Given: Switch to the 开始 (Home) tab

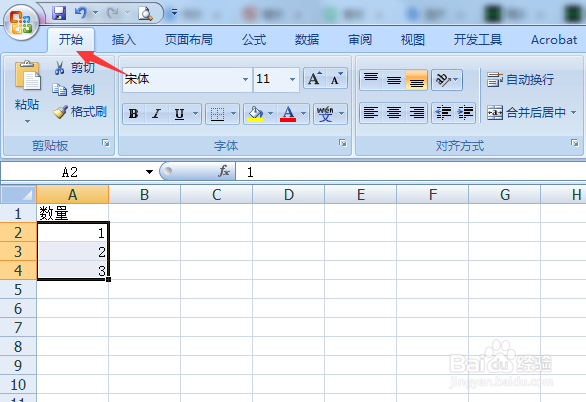Looking at the screenshot, I should 71,40.
